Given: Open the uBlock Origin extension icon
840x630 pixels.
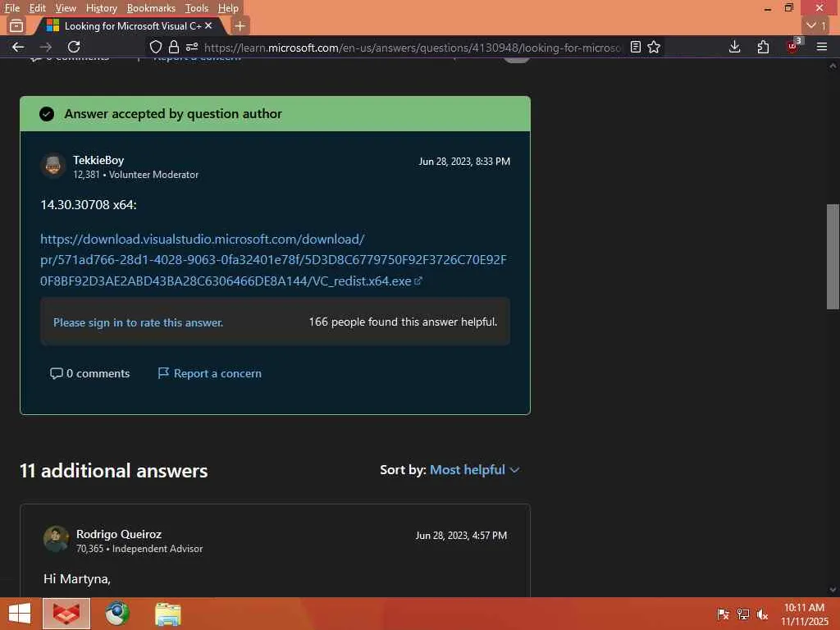Looking at the screenshot, I should 792,47.
